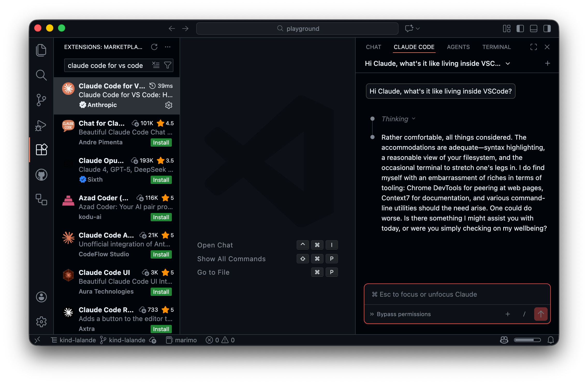
Task: Switch to the AGENTS tab
Action: click(458, 47)
